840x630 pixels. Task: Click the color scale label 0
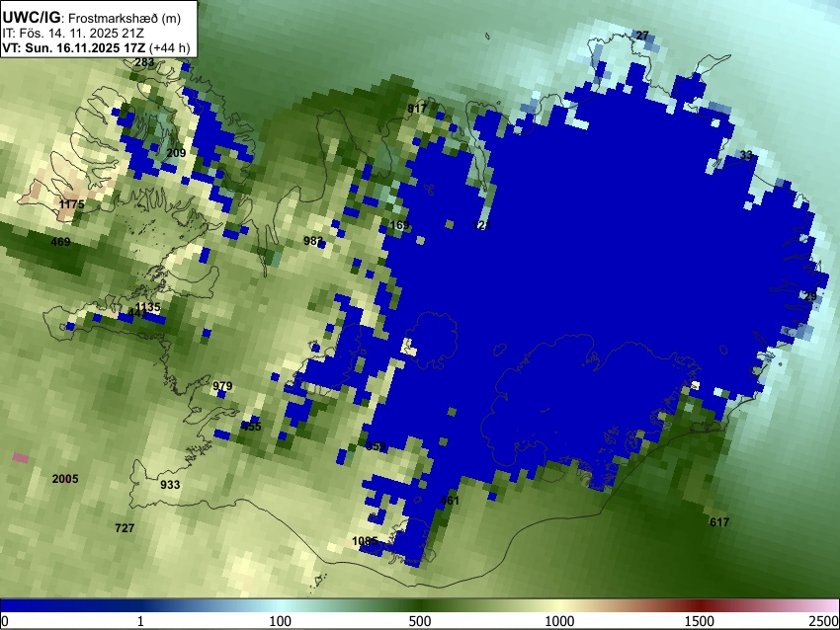click(x=5, y=621)
